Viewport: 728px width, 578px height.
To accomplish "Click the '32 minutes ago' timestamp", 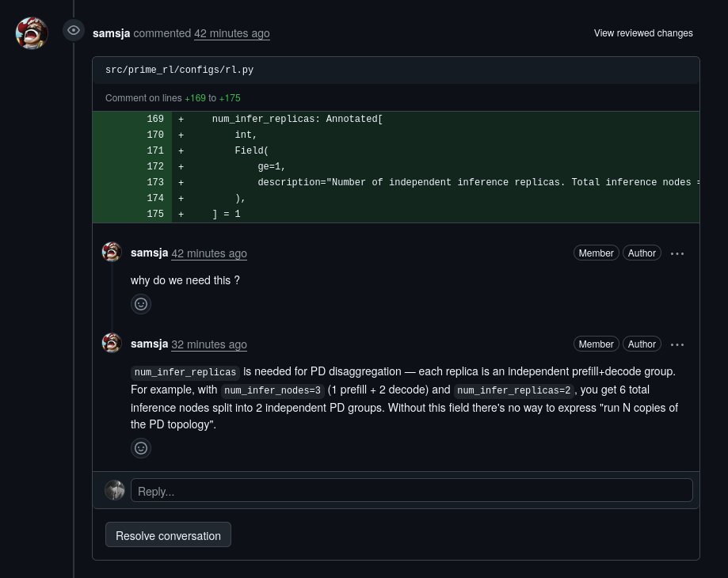I will [209, 344].
